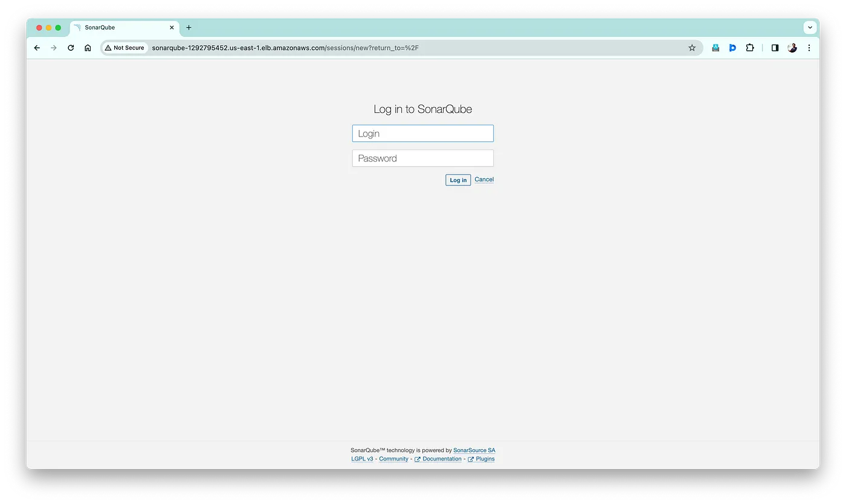Open the Chrome side panel
846x504 pixels.
pyautogui.click(x=775, y=47)
